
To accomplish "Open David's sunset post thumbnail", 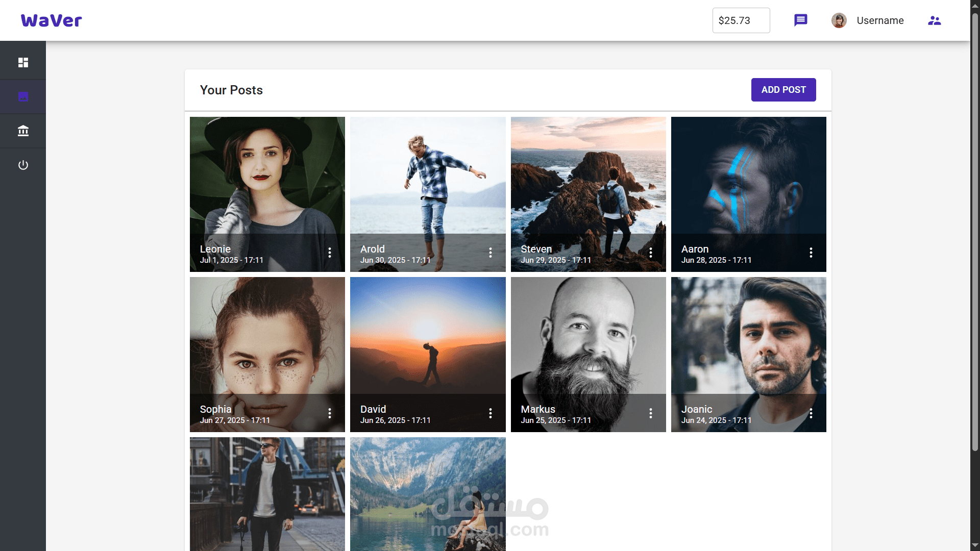I will click(428, 337).
